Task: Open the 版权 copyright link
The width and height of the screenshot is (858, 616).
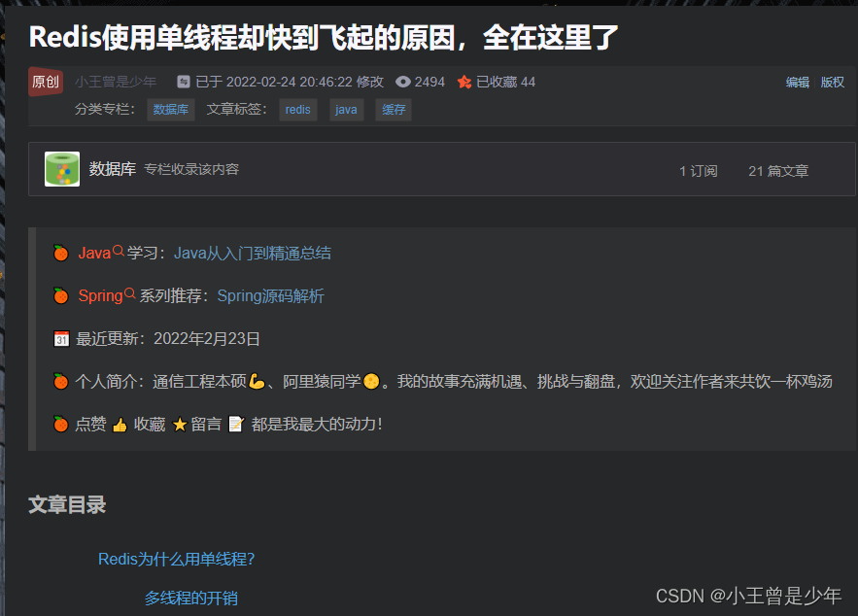Action: (x=833, y=83)
